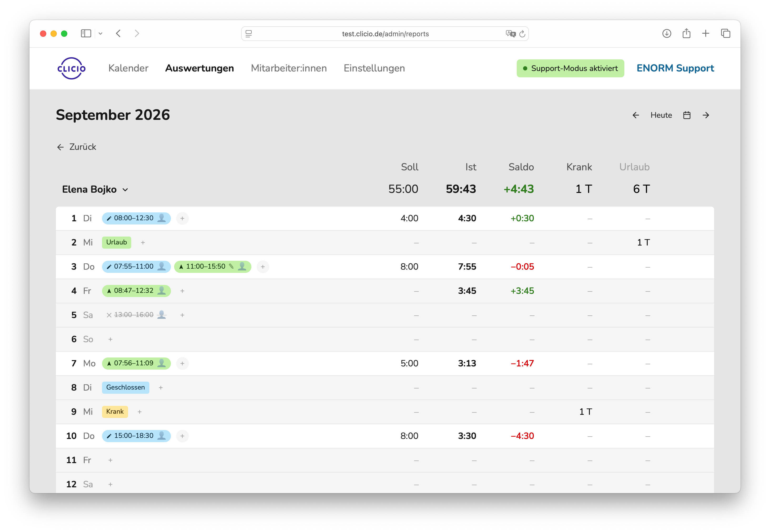Add entry on day 6 So
Screen dimensions: 770x532
pyautogui.click(x=110, y=339)
